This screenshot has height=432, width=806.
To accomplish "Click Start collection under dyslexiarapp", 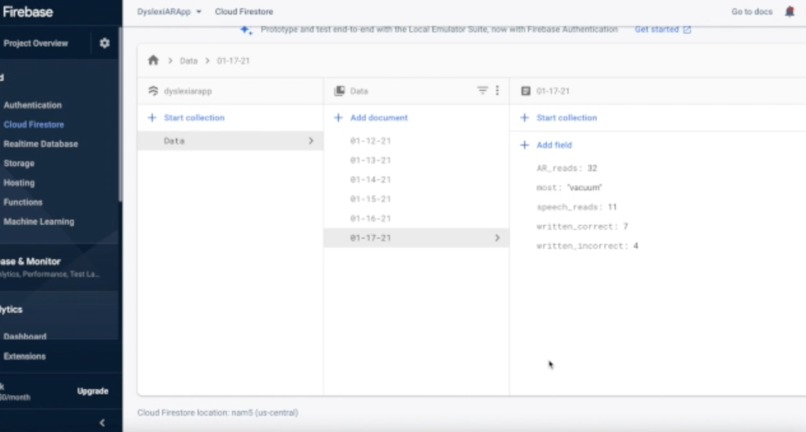I will tap(194, 118).
